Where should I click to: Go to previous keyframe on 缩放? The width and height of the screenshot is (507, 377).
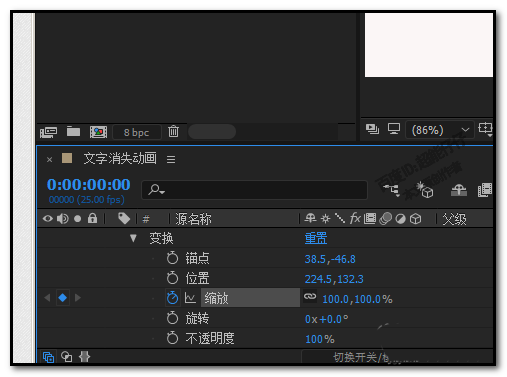tap(47, 298)
